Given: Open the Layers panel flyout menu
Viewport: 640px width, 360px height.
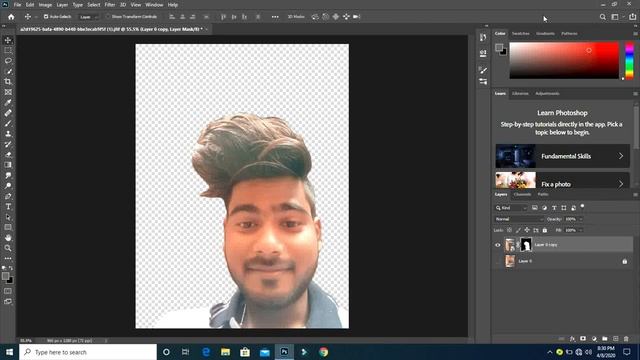Looking at the screenshot, I should pyautogui.click(x=636, y=195).
